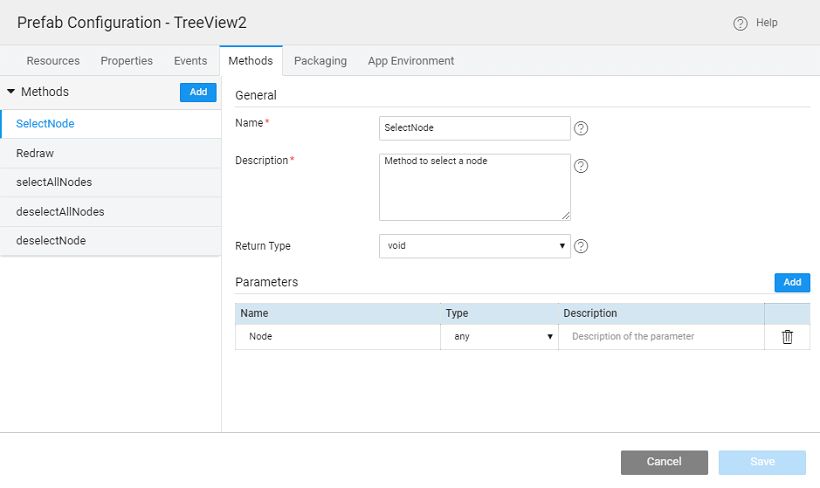
Task: Click help icon beside Description textarea
Action: click(x=581, y=166)
